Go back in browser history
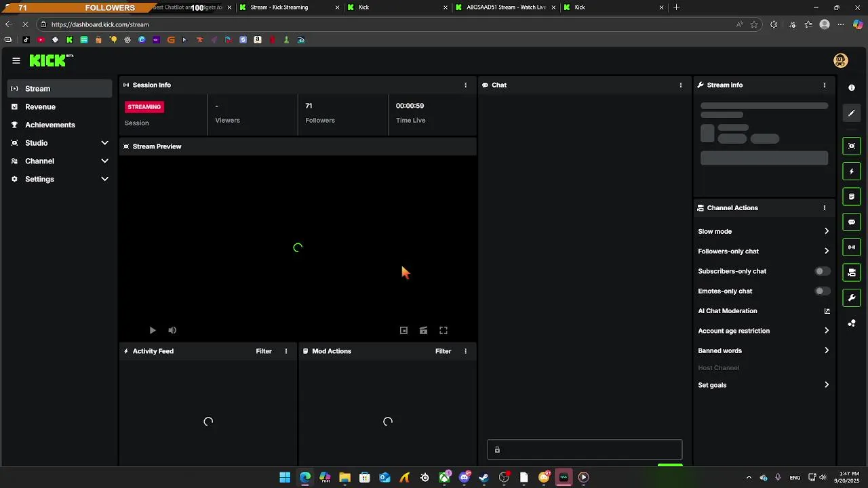This screenshot has height=488, width=868. tap(9, 24)
